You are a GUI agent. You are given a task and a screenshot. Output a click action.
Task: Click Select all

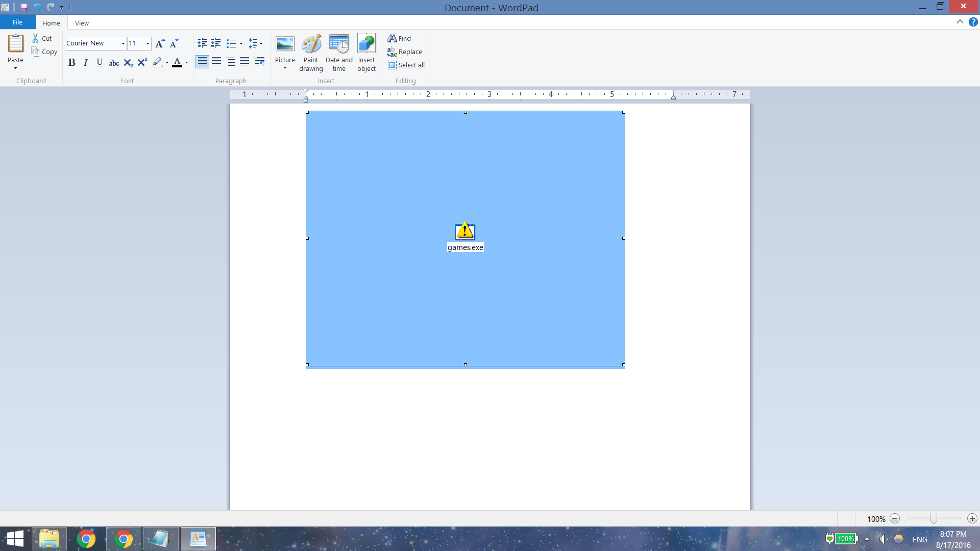(x=406, y=65)
